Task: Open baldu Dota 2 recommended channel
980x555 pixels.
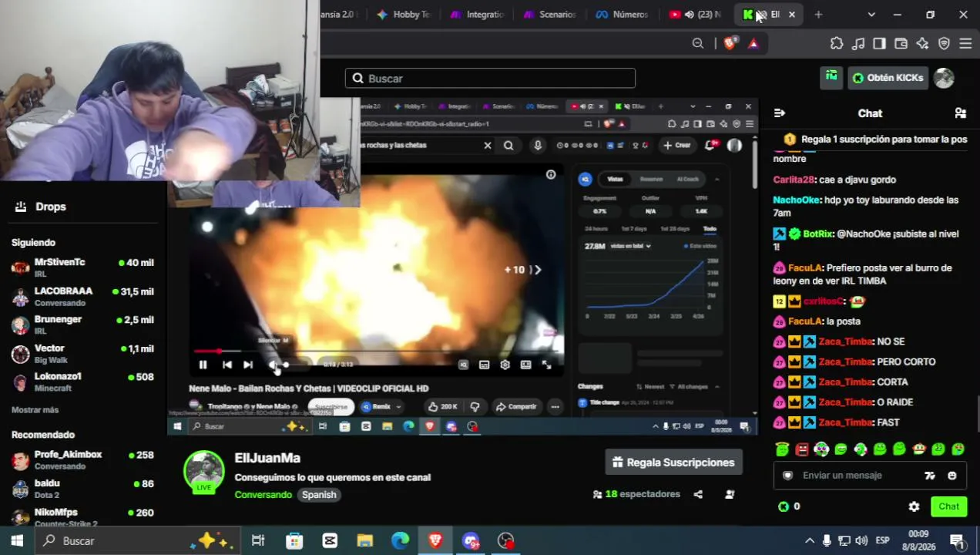Action: (x=82, y=489)
